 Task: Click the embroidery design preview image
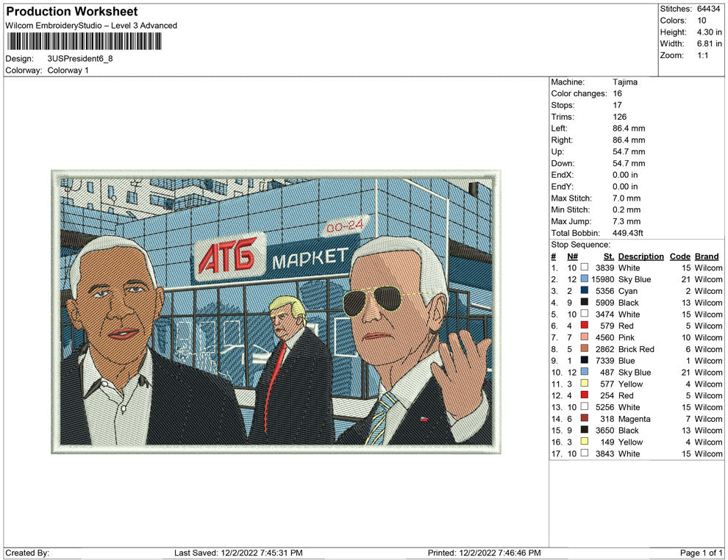coord(276,312)
